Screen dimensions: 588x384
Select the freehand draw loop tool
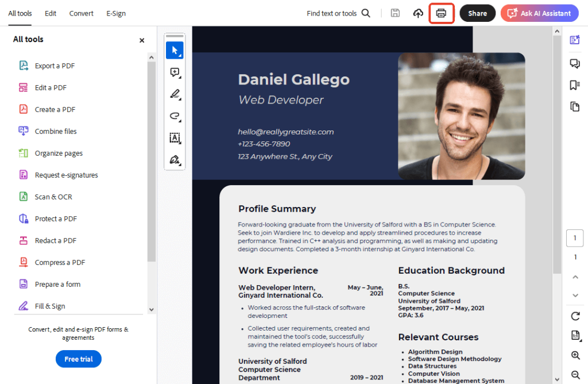pyautogui.click(x=175, y=116)
